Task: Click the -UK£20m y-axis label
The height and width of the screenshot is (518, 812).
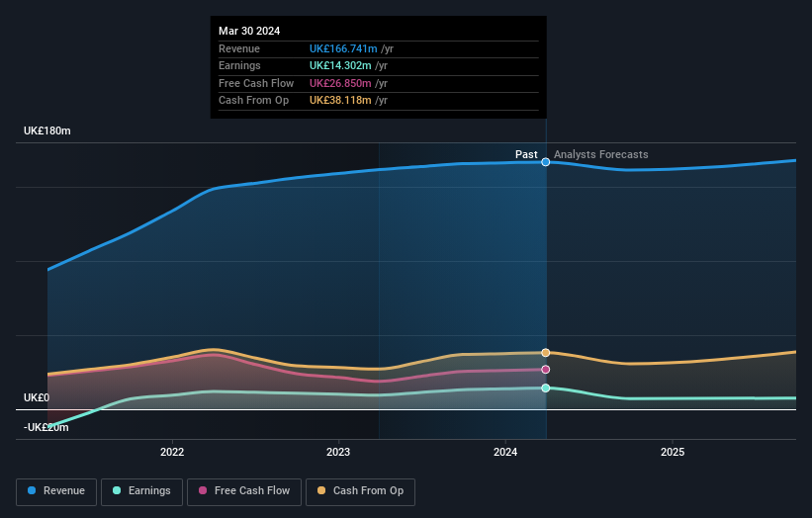Action: 46,427
